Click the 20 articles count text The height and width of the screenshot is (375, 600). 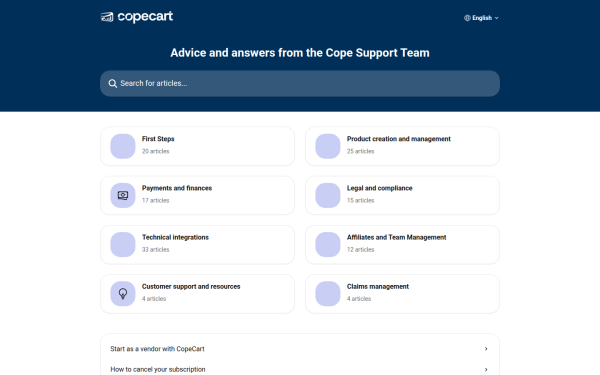coord(155,152)
